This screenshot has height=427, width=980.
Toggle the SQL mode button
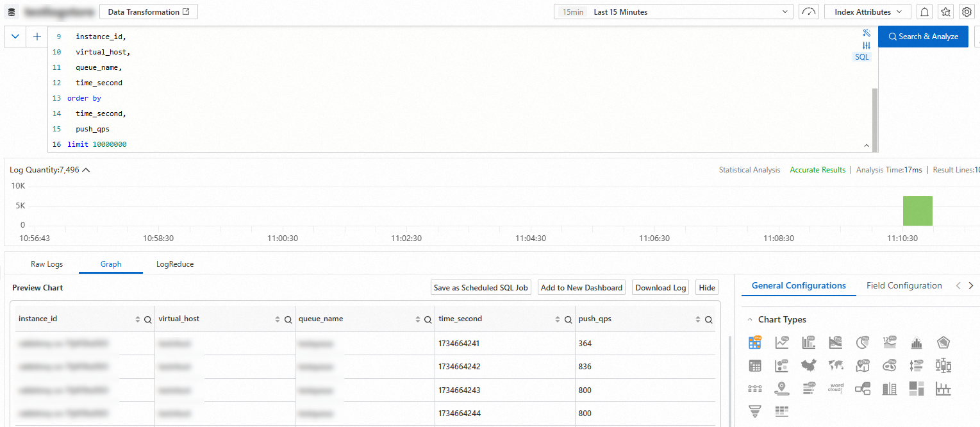(x=862, y=57)
